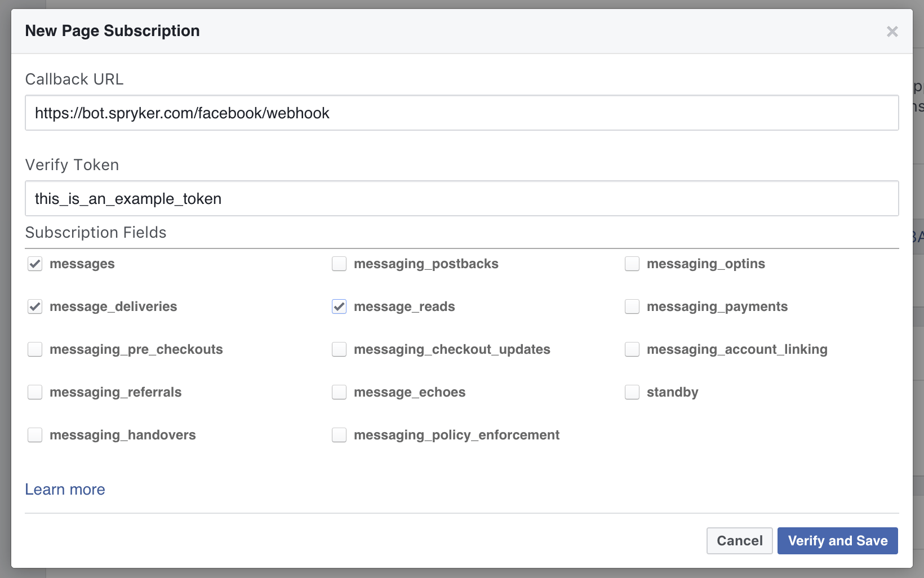The image size is (924, 578).
Task: Close the New Page Subscription dialog
Action: point(892,32)
